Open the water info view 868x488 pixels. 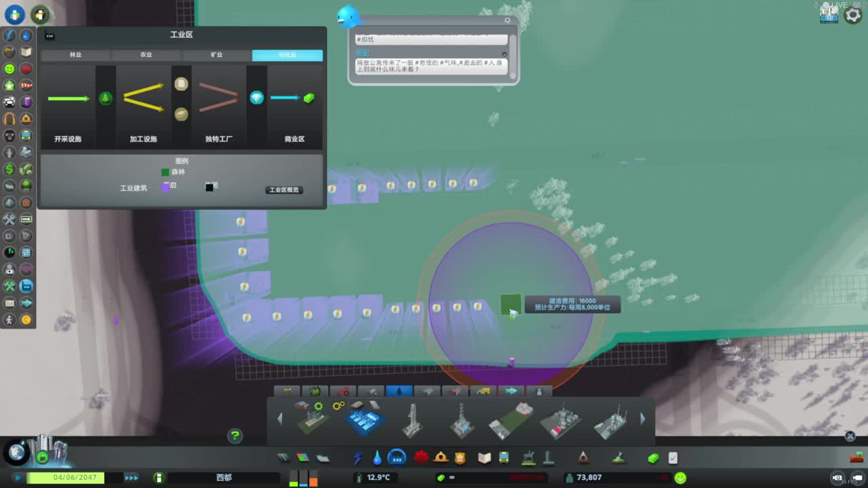pos(26,35)
